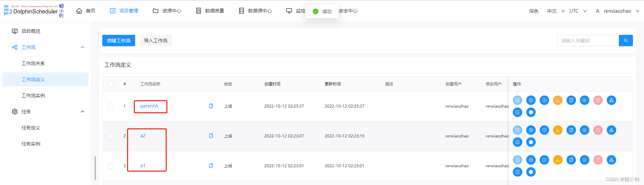Focus the 请输入关键词 search field
Viewport: 644px width, 185px height.
587,41
